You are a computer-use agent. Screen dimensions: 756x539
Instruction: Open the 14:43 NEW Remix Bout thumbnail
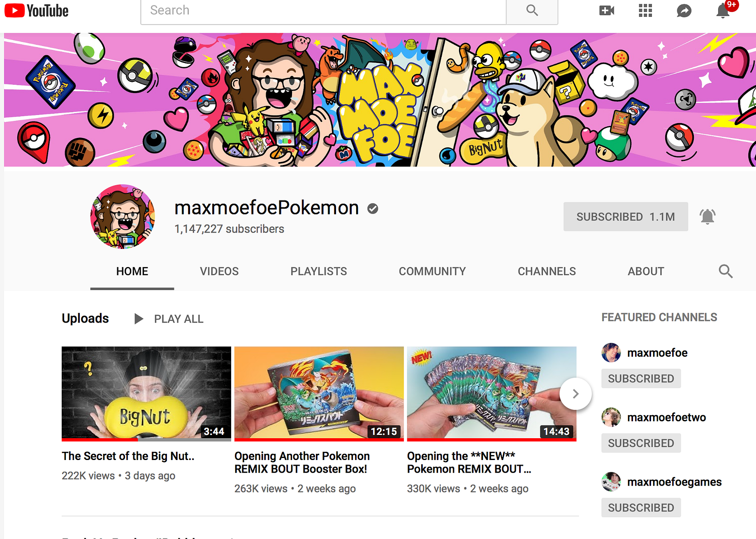[x=492, y=394]
